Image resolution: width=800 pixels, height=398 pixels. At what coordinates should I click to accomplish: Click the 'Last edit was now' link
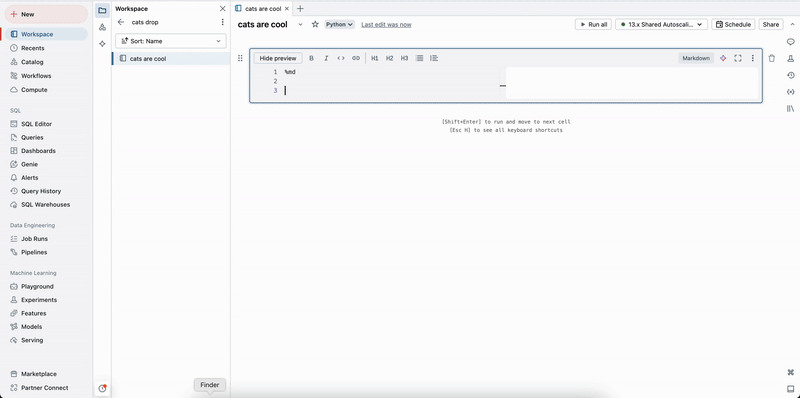(386, 24)
